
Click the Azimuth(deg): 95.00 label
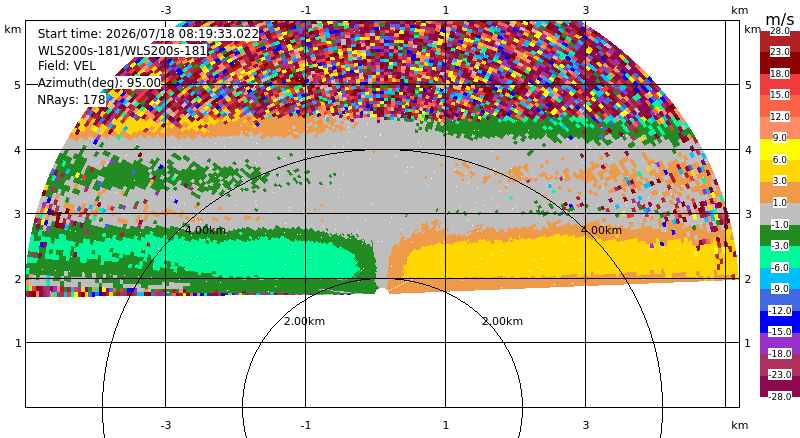tap(99, 83)
